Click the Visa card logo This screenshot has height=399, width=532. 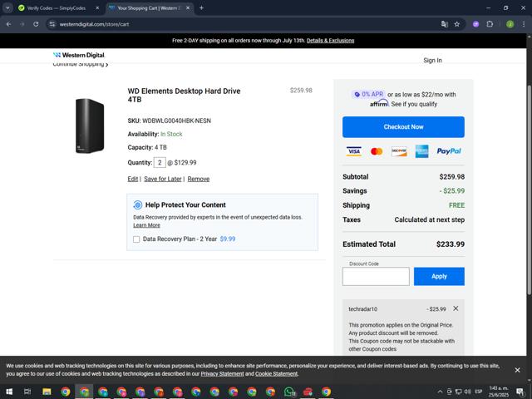coord(354,151)
